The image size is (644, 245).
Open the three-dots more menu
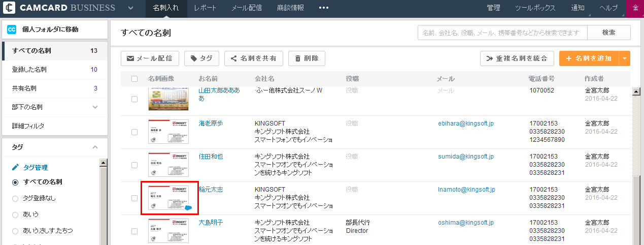click(323, 8)
